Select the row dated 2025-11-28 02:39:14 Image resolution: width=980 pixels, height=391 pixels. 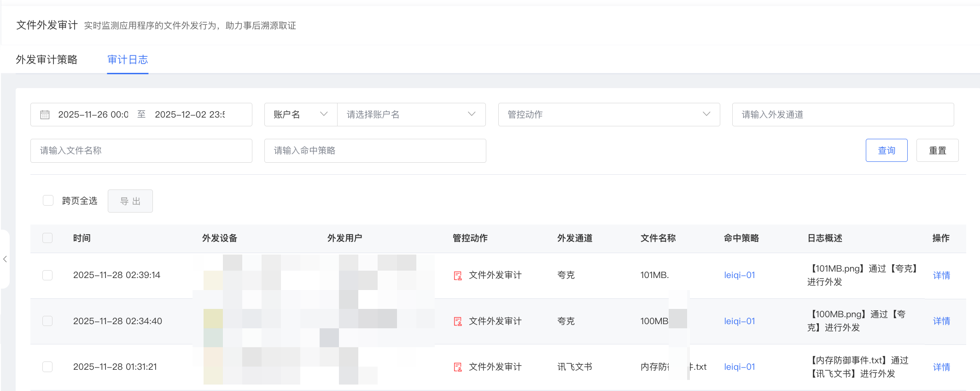(x=47, y=275)
